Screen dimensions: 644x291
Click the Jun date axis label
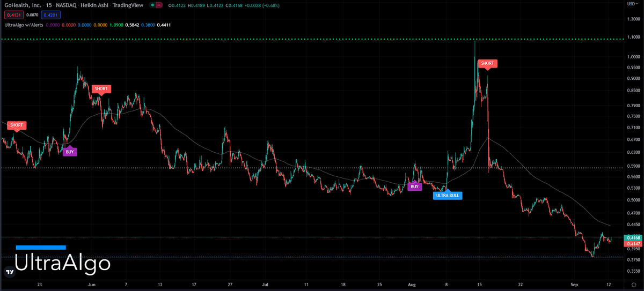[91, 285]
